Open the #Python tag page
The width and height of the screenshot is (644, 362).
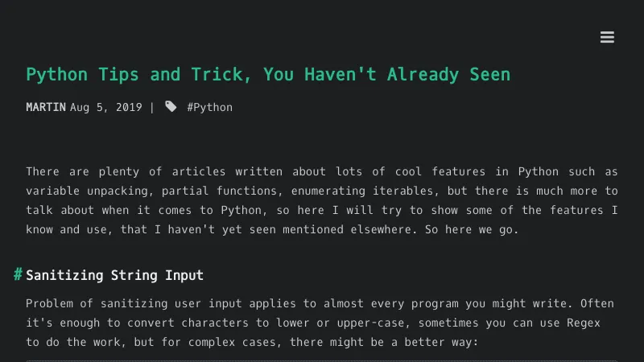[x=209, y=107]
